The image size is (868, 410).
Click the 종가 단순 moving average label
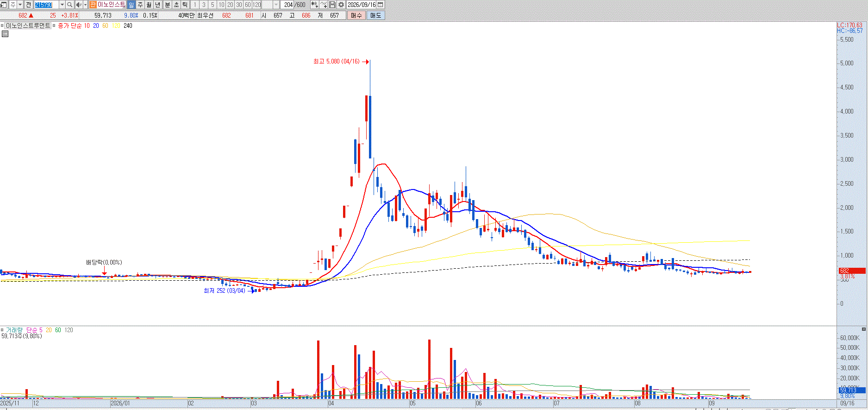point(69,25)
